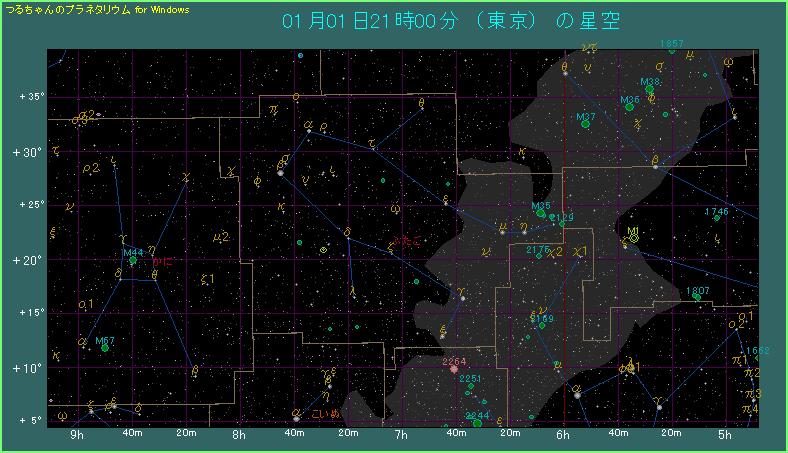This screenshot has width=788, height=453.
Task: Click the yellow M1 nebula symbol
Action: pyautogui.click(x=633, y=239)
